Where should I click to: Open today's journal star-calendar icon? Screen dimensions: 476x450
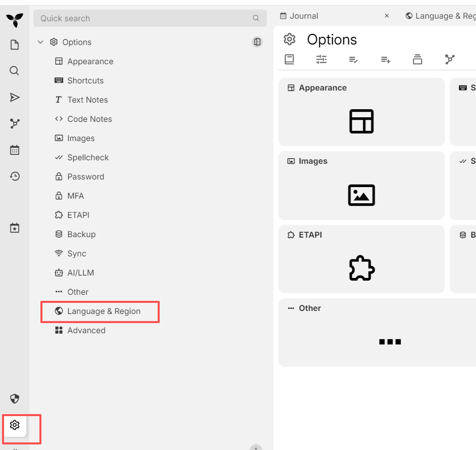15,228
